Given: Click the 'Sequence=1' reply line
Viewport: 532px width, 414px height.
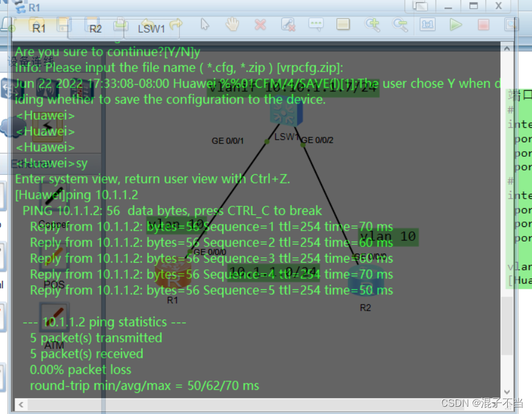Looking at the screenshot, I should [x=211, y=226].
